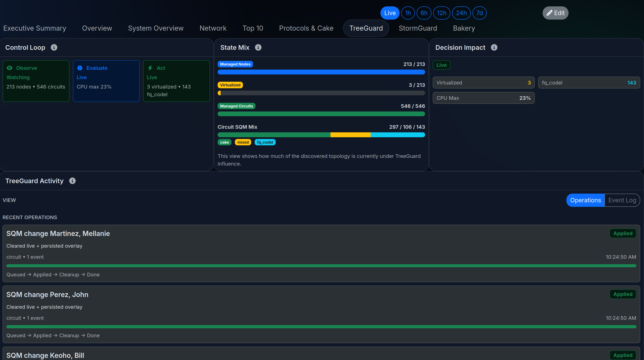The height and width of the screenshot is (360, 644).
Task: Click the "RECENT OPERATIONS" heading
Action: click(x=30, y=217)
